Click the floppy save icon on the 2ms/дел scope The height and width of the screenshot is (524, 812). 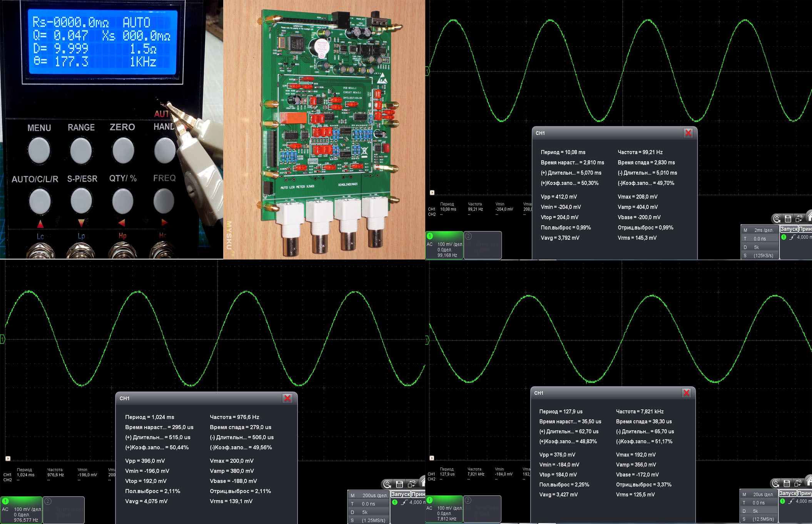(x=788, y=219)
